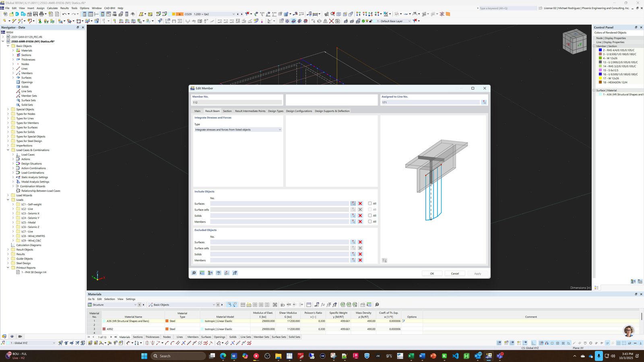This screenshot has width=644, height=362.
Task: Click Cancel in Edit Member dialog
Action: (455, 274)
